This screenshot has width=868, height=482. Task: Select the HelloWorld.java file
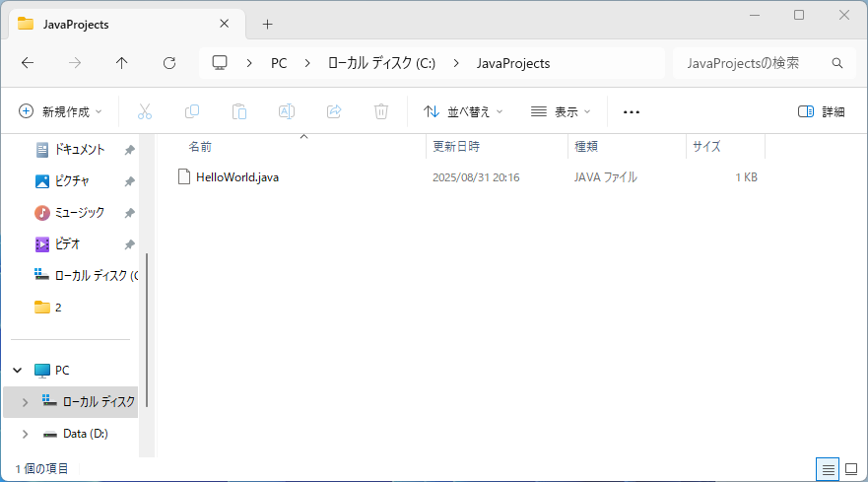pos(236,177)
